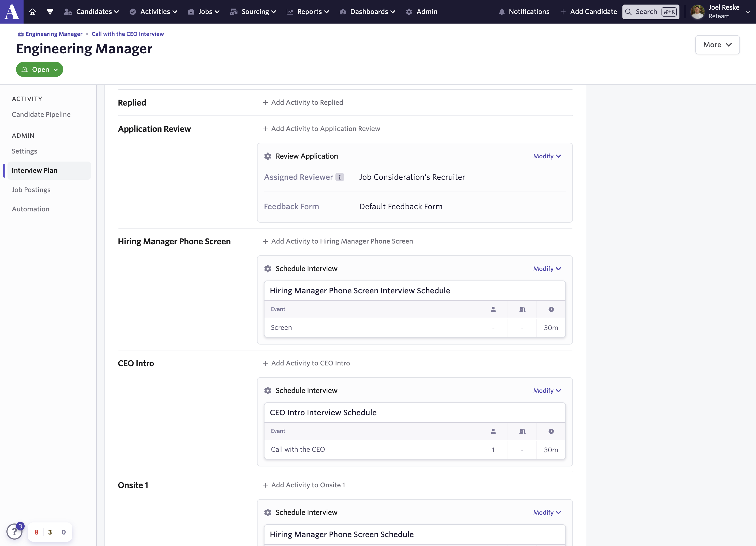Click the Admin gear icon in navbar

(409, 12)
